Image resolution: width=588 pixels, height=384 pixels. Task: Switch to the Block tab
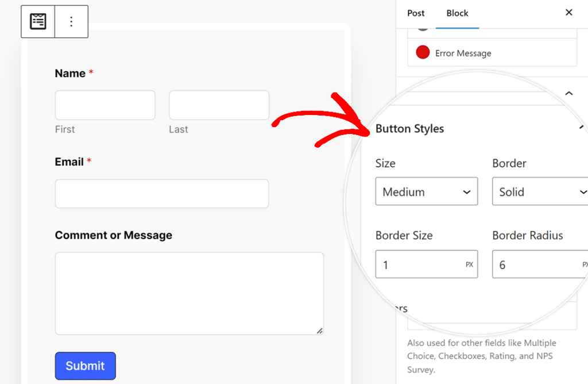(457, 13)
